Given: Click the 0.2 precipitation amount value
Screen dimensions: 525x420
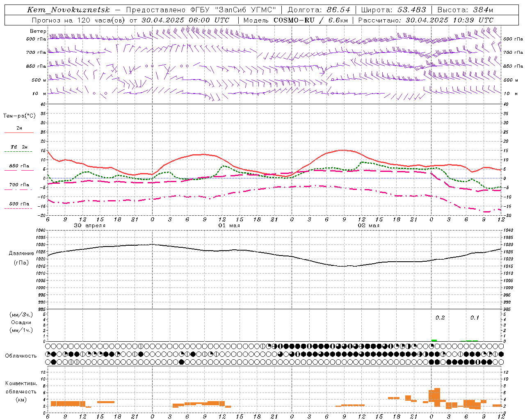Looking at the screenshot, I should coord(440,318).
